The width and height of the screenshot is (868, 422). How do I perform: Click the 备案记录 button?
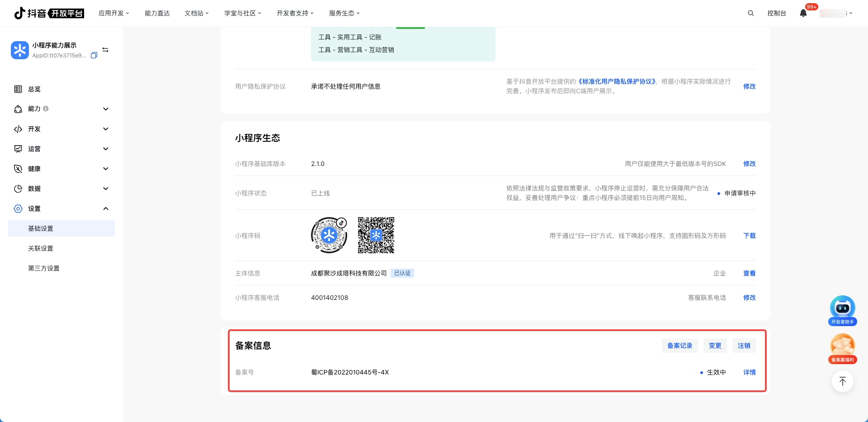click(679, 346)
